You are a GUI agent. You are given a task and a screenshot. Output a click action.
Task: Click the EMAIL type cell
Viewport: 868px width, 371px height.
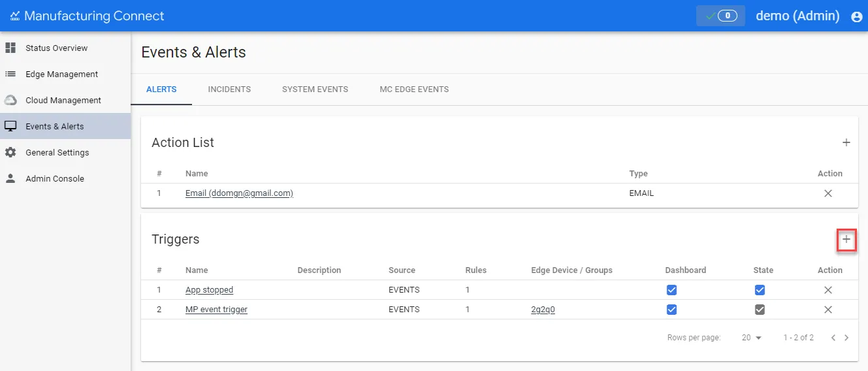point(641,193)
